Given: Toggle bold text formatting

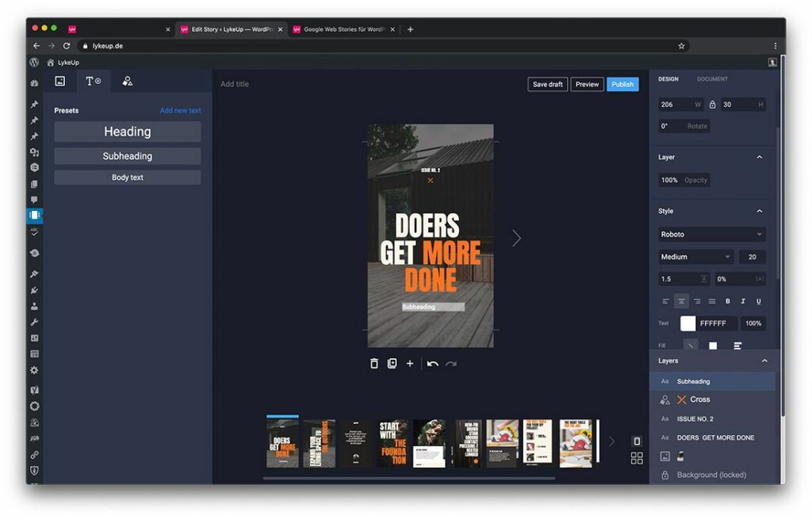Looking at the screenshot, I should pyautogui.click(x=728, y=301).
